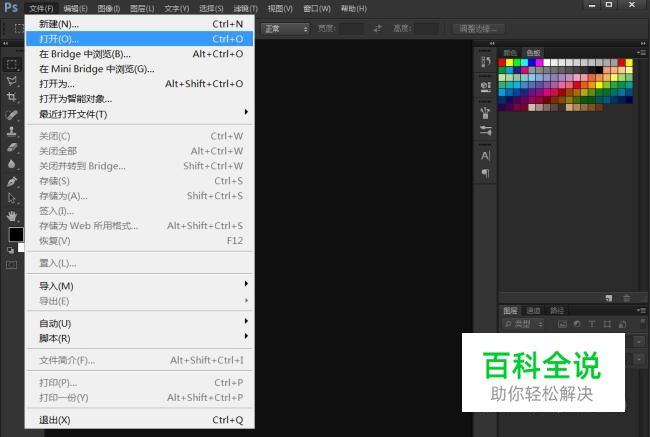The height and width of the screenshot is (437, 650).
Task: Open the 帮助(H) menu
Action: pyautogui.click(x=354, y=9)
